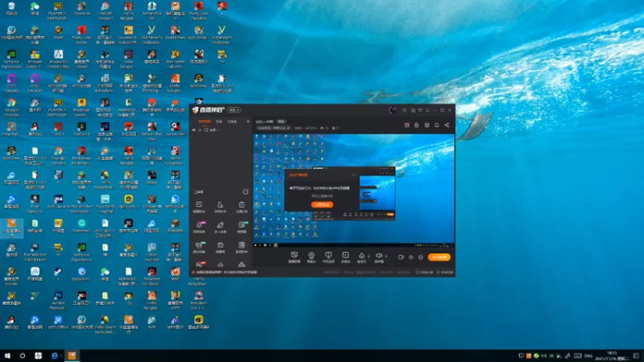Switch to the first orange scene tab
644x362 pixels.
pos(204,121)
